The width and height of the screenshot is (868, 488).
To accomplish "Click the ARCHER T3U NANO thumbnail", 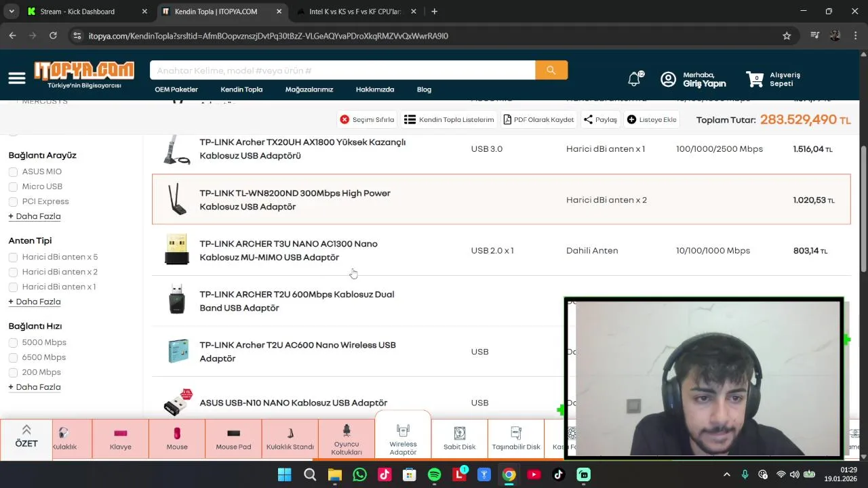I will pyautogui.click(x=177, y=250).
